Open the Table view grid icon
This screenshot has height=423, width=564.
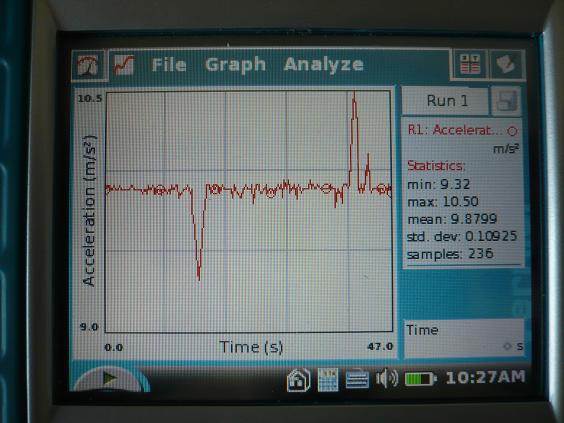(470, 64)
